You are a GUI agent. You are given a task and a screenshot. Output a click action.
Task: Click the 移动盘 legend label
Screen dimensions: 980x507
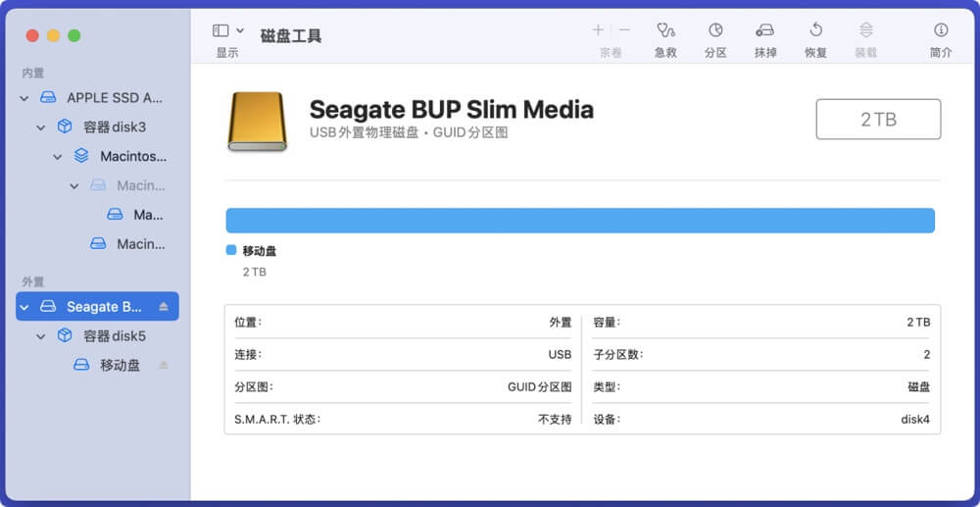[260, 251]
